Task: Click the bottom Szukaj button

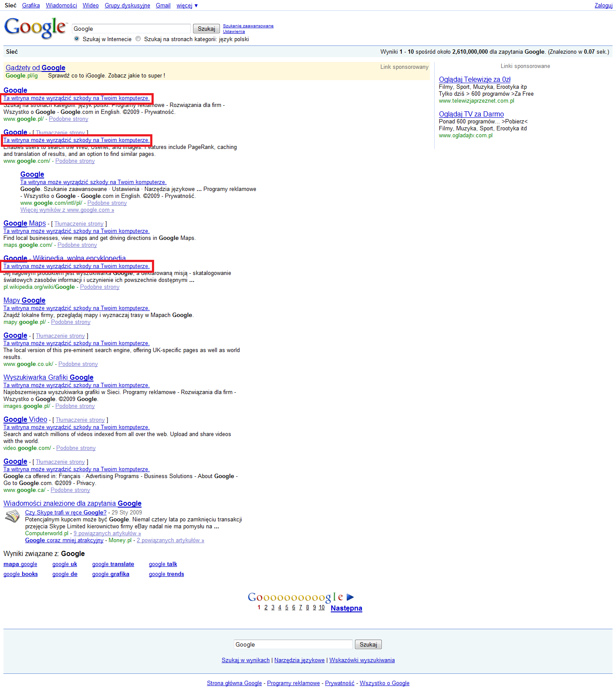Action: click(368, 644)
